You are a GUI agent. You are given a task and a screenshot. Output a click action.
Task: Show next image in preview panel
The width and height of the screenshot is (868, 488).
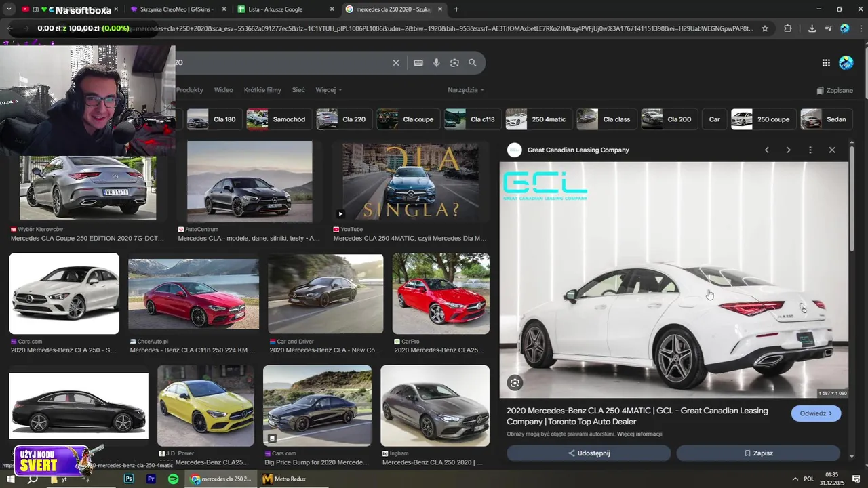coord(788,150)
